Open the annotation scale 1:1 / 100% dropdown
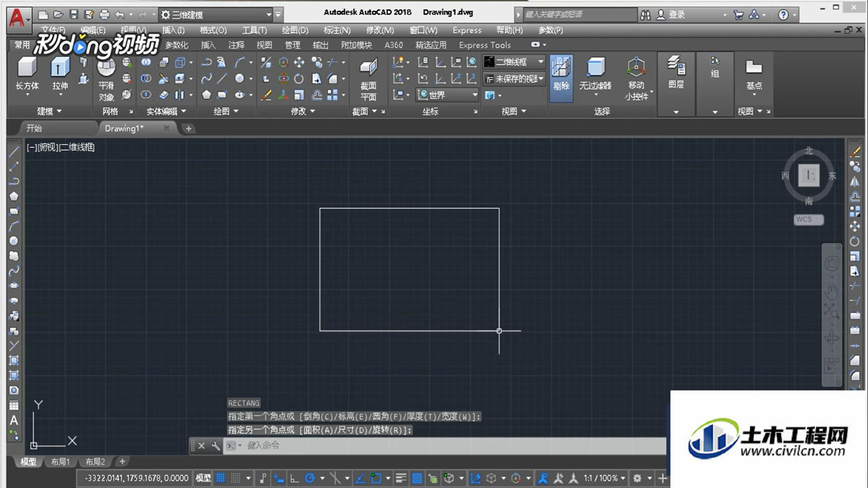 pyautogui.click(x=604, y=478)
